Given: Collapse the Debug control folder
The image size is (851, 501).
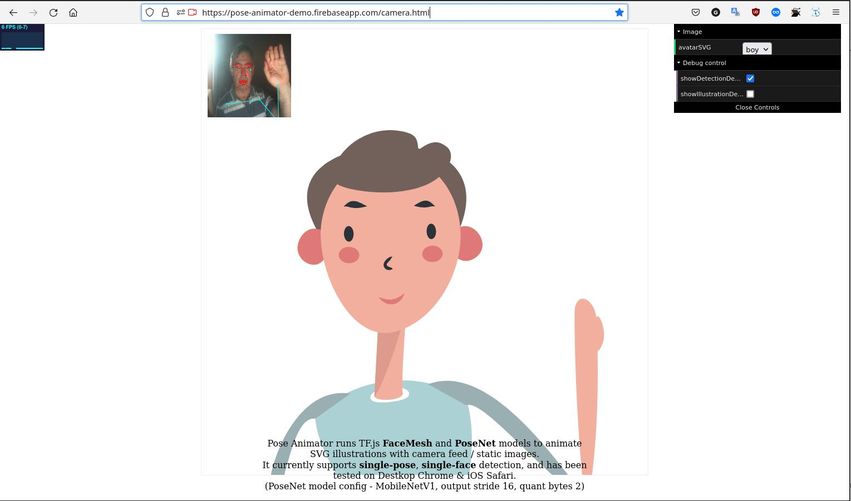Looking at the screenshot, I should pos(704,63).
